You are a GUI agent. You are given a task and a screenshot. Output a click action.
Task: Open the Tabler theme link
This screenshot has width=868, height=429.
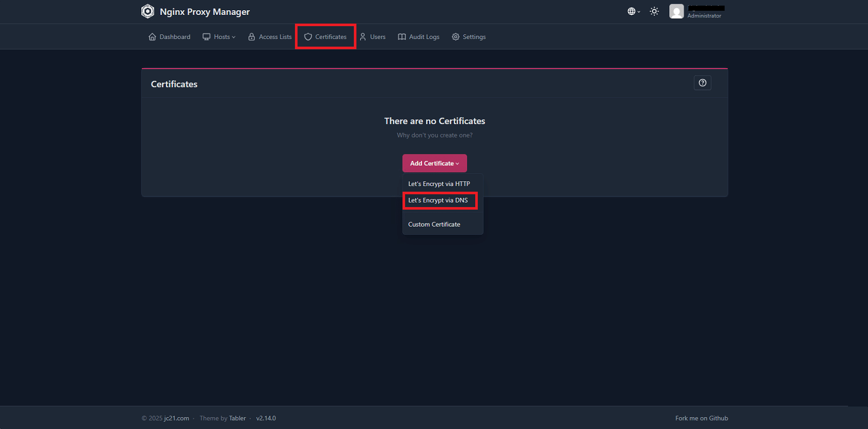(x=238, y=418)
